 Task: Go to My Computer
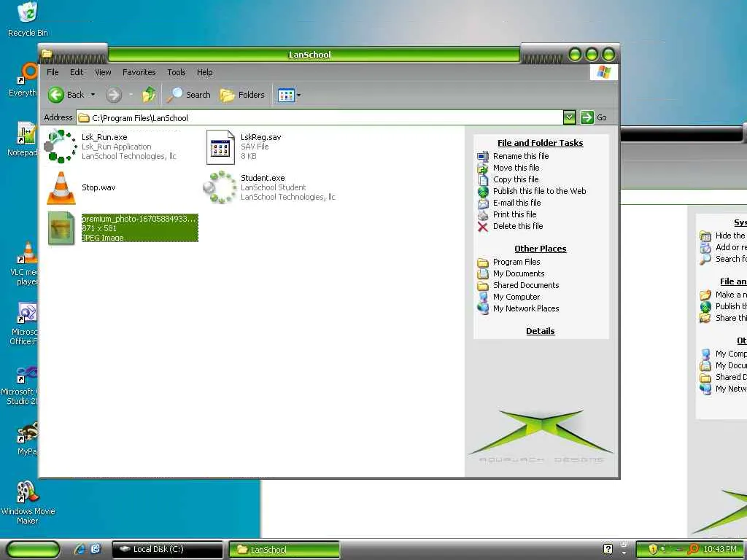point(516,297)
